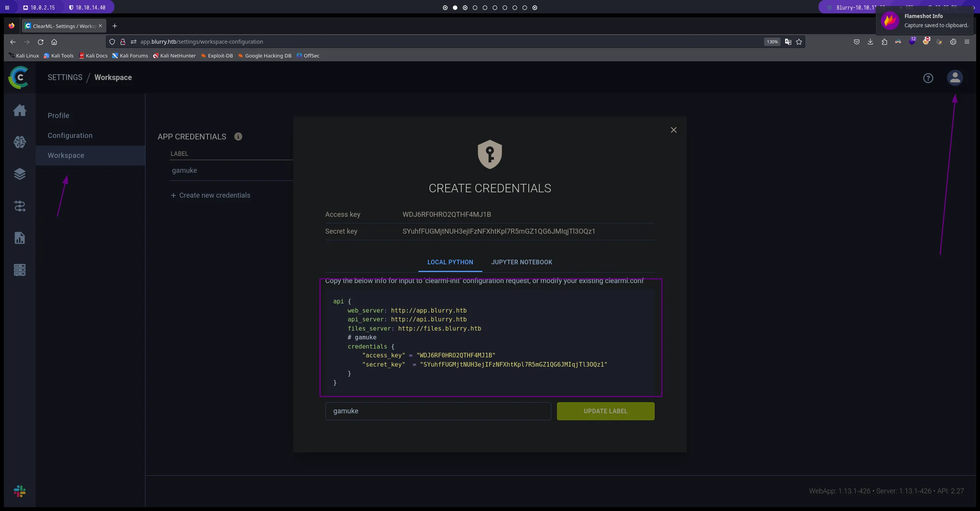Open the Reports icon in sidebar
The width and height of the screenshot is (980, 511).
click(x=20, y=238)
